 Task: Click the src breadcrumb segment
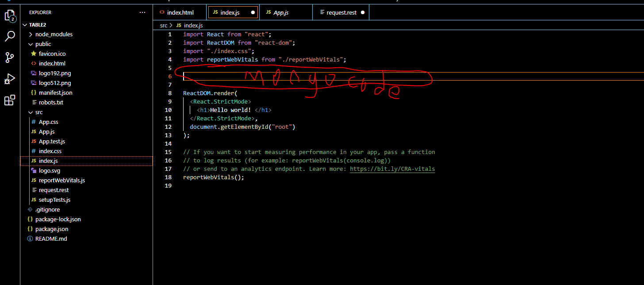click(164, 26)
